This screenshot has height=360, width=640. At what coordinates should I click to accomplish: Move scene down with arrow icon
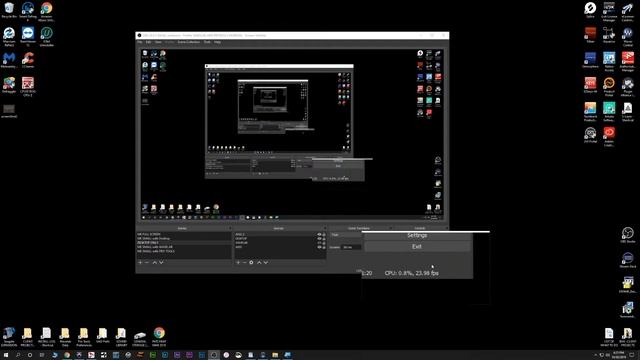click(161, 262)
